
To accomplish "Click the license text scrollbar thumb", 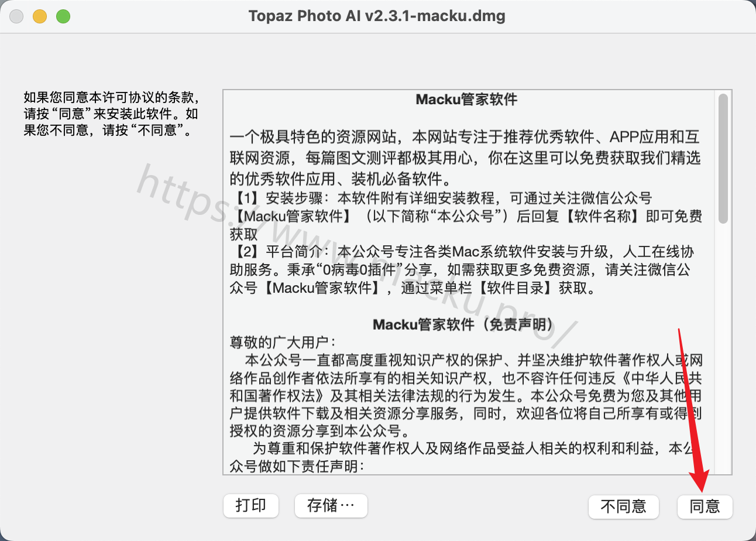I will coord(723,158).
